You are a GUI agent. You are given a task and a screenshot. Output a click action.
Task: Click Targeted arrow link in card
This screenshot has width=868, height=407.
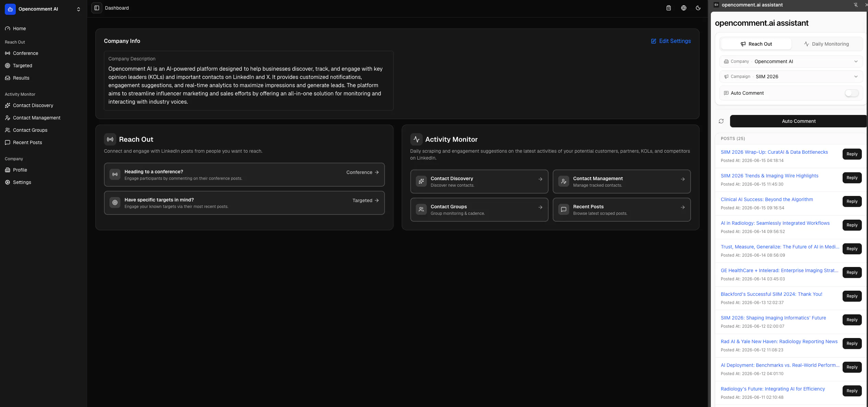point(366,200)
